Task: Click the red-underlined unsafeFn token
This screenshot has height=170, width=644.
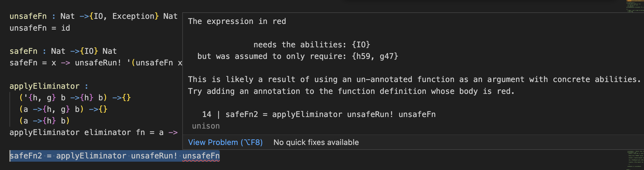Action: 202,155
